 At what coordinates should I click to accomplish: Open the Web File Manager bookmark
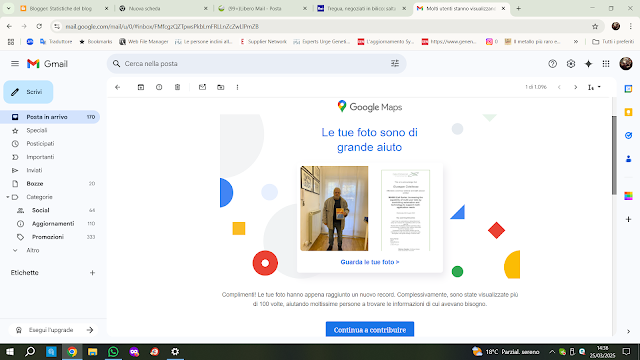[144, 42]
